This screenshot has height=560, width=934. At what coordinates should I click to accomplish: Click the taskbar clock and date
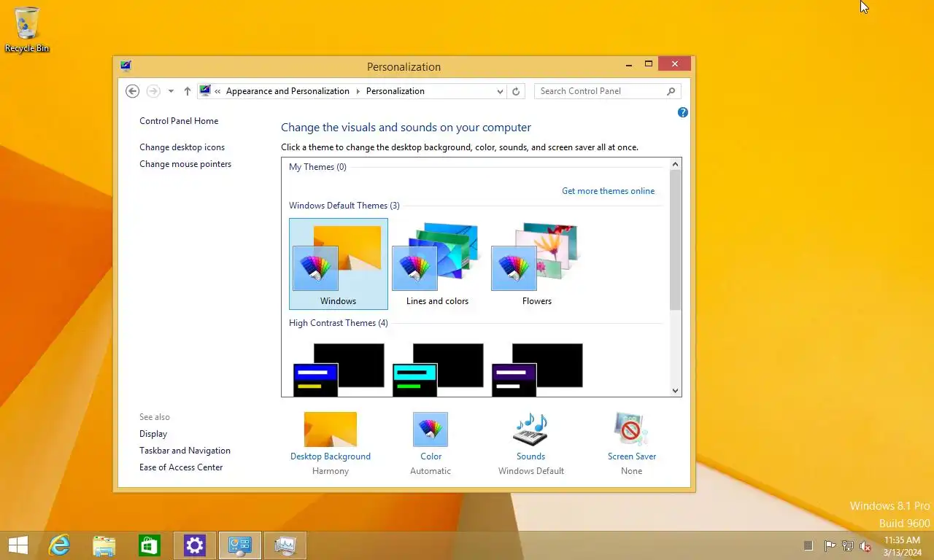point(902,545)
